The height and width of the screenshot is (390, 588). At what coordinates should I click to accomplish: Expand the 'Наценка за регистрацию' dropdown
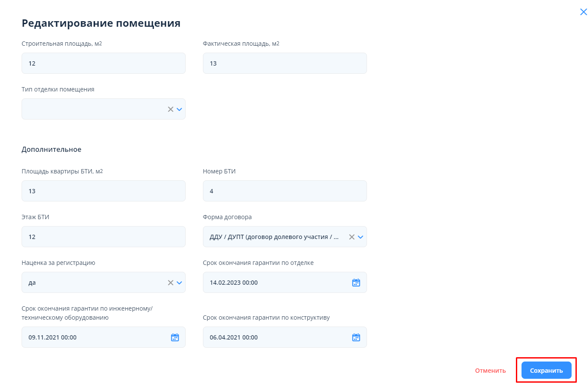pyautogui.click(x=180, y=283)
